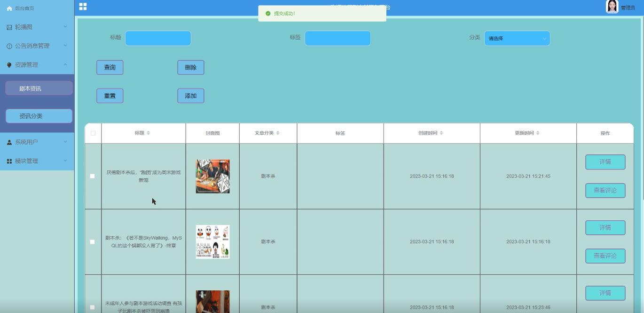Click the four-squares menu icon in header

(x=83, y=7)
